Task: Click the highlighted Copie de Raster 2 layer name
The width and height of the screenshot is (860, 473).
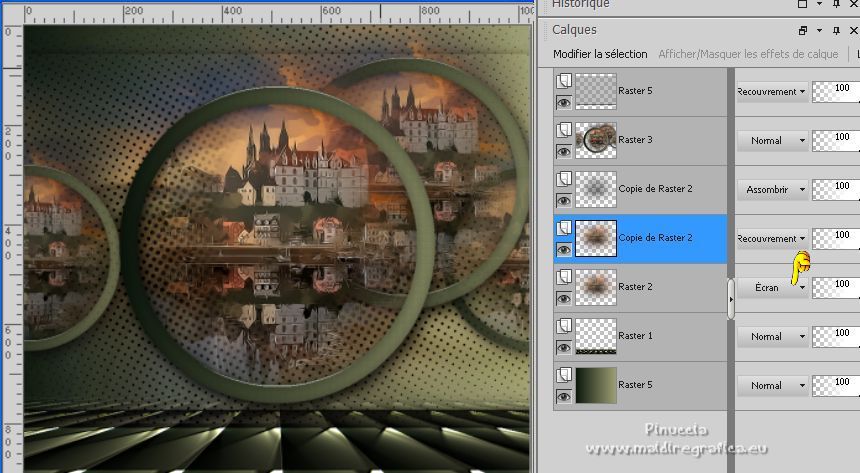Action: pos(655,238)
